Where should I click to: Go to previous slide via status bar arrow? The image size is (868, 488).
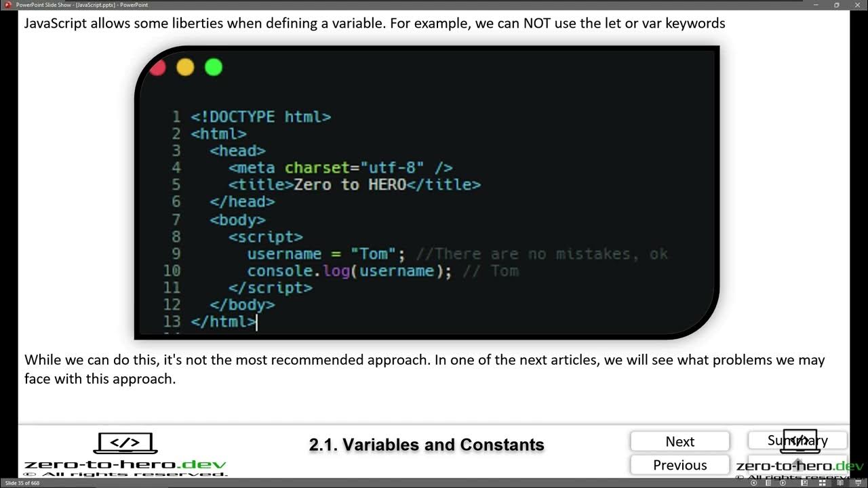click(753, 483)
